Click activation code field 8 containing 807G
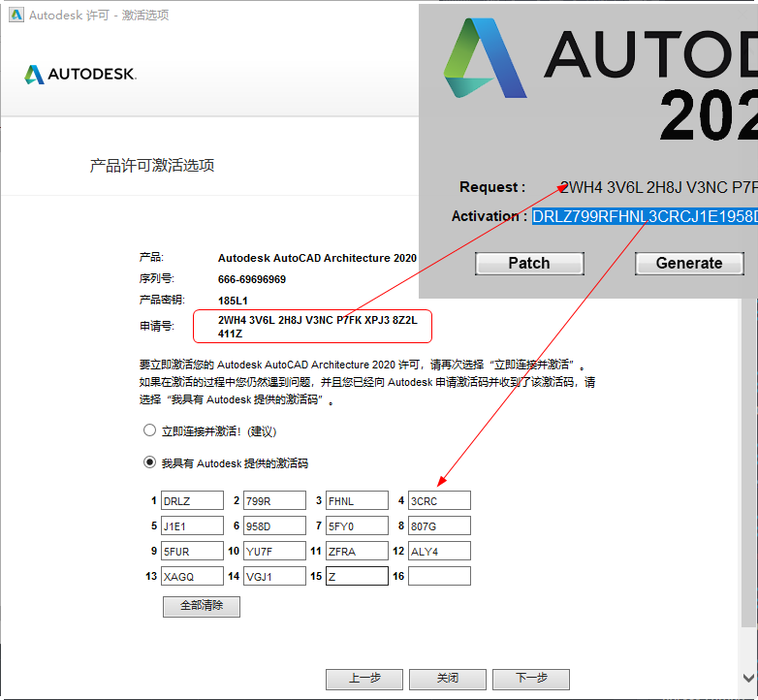Screen dimensions: 758x700 coord(439,525)
